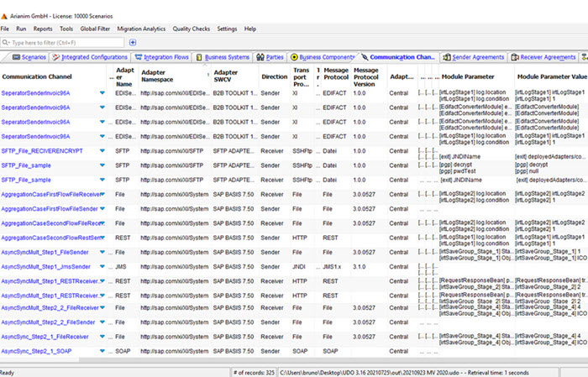Open the AsyncSyncMult_Step2_2_FileSender link

click(x=48, y=322)
